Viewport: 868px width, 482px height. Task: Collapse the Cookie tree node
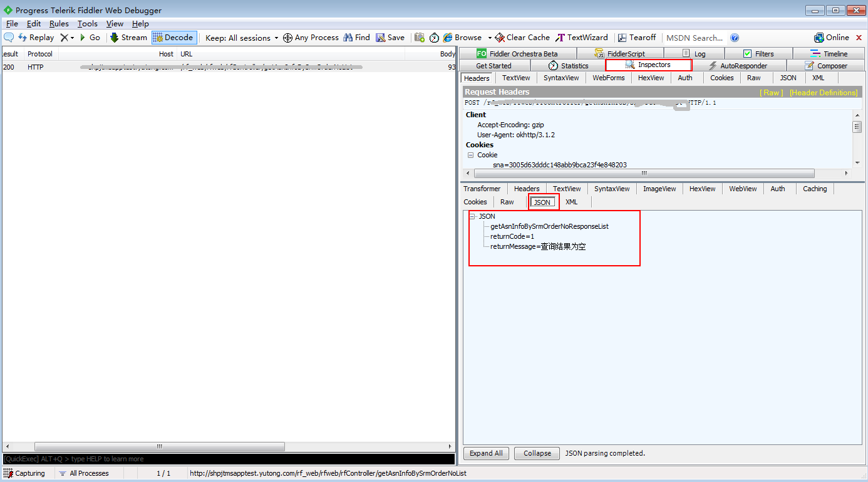(470, 155)
